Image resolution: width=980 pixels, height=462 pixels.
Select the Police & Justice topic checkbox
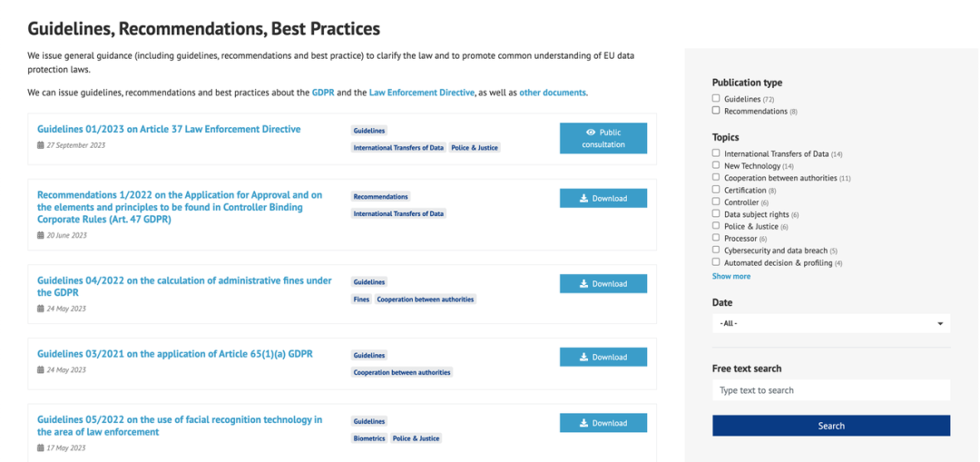tap(716, 226)
